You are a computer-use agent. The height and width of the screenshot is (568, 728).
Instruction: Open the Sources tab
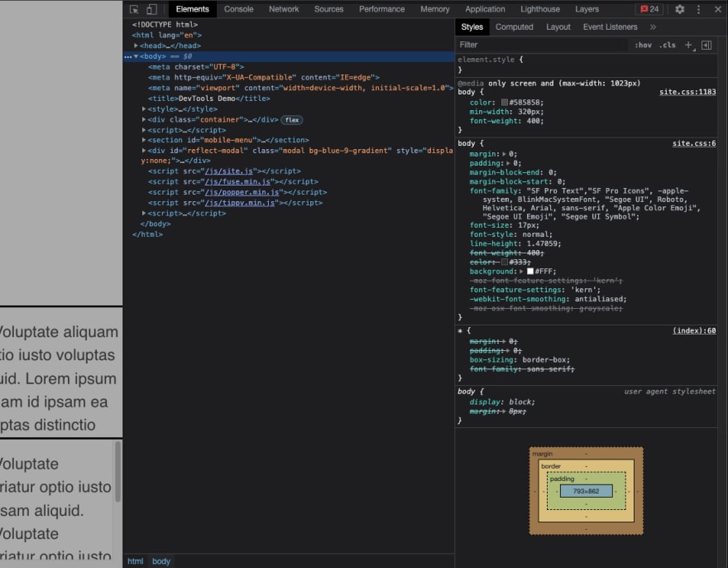[328, 9]
